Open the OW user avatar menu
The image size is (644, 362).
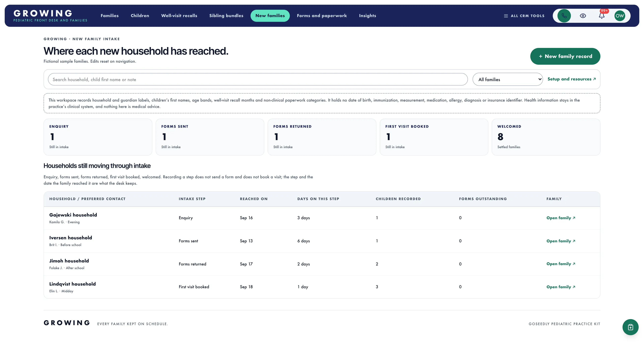coord(620,16)
